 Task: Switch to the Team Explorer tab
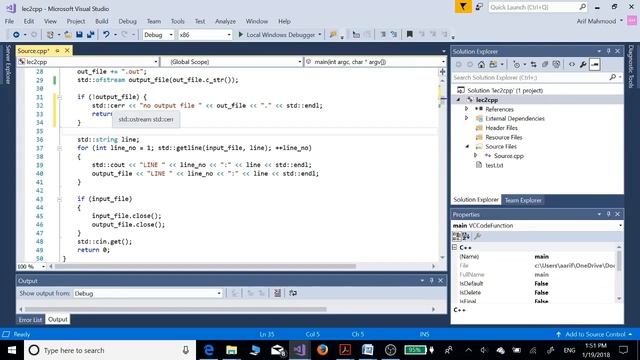pyautogui.click(x=523, y=200)
